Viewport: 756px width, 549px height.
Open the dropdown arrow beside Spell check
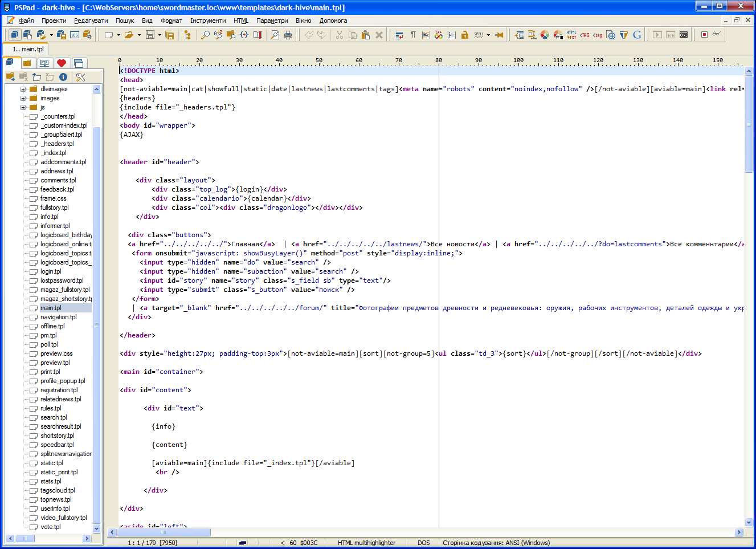point(488,35)
